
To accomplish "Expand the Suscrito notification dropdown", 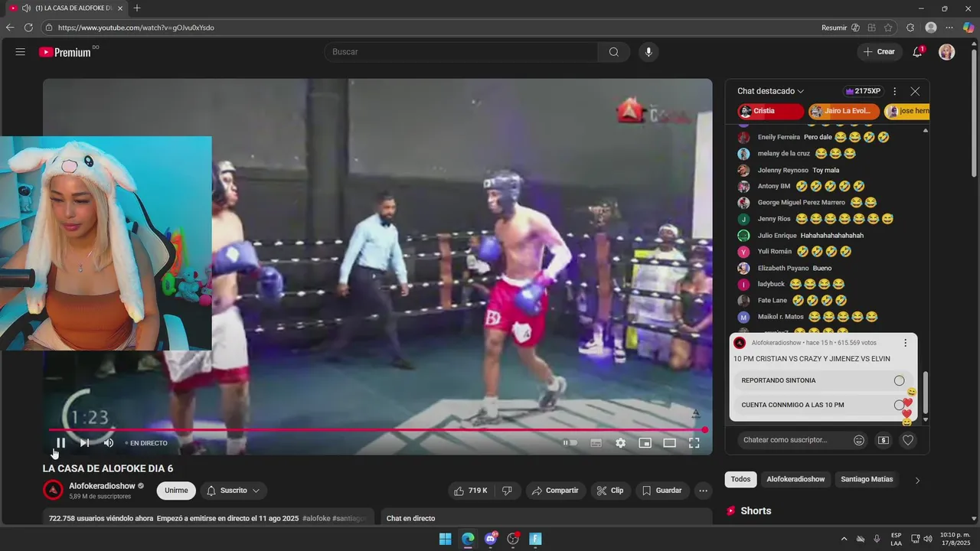I will (x=233, y=491).
